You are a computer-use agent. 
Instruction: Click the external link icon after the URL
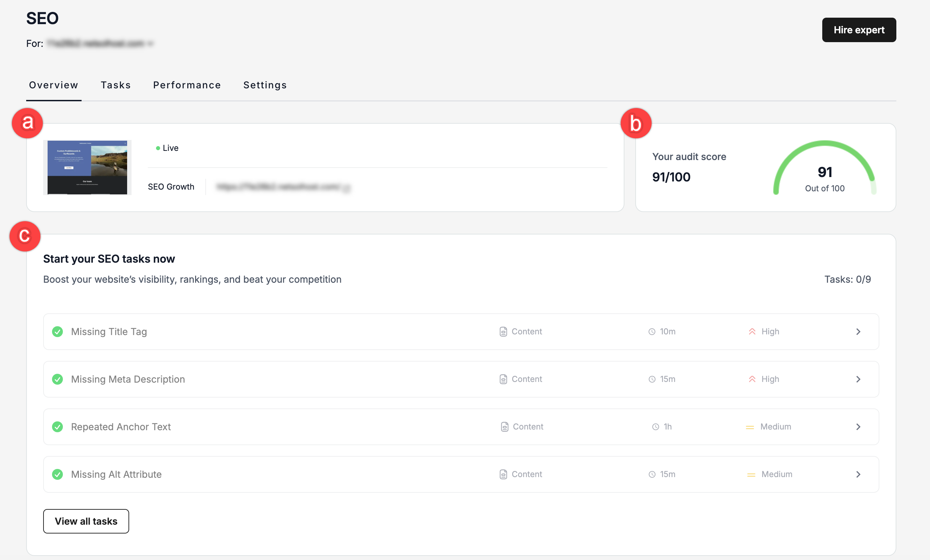coord(346,188)
